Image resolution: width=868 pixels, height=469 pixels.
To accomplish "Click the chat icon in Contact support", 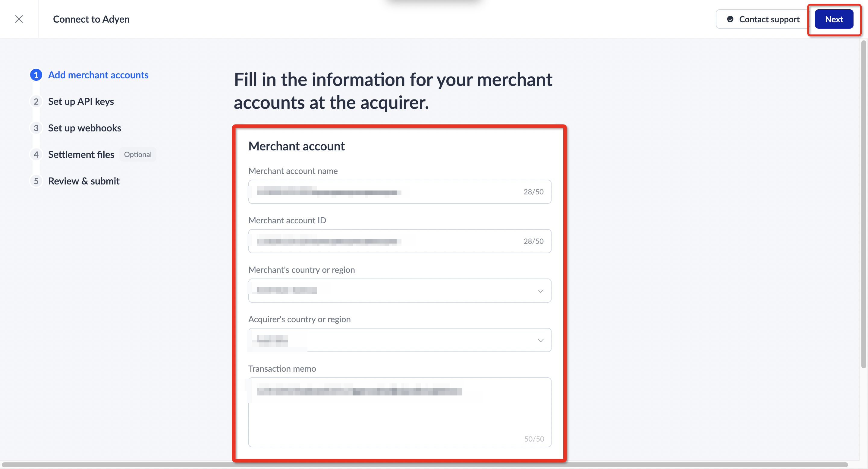I will tap(730, 19).
